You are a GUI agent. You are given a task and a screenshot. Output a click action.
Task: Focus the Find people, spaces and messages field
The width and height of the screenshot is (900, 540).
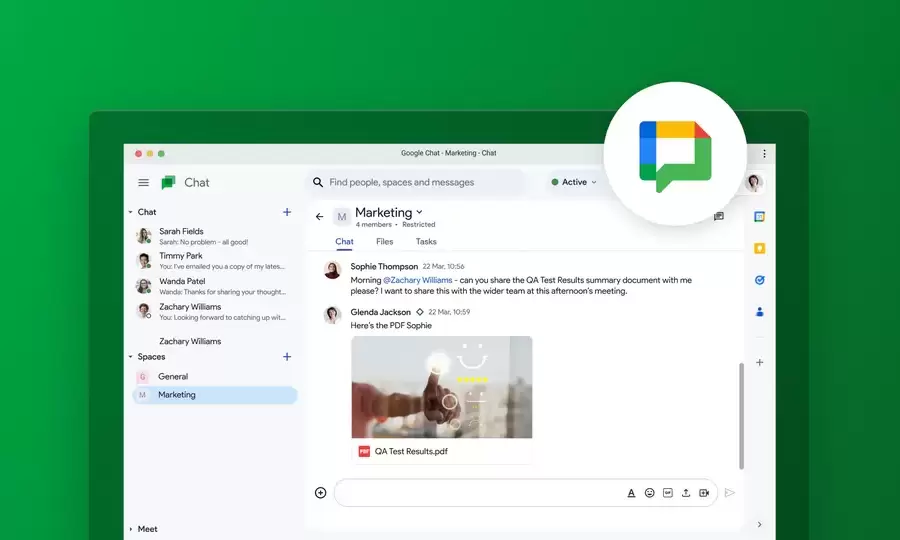416,182
